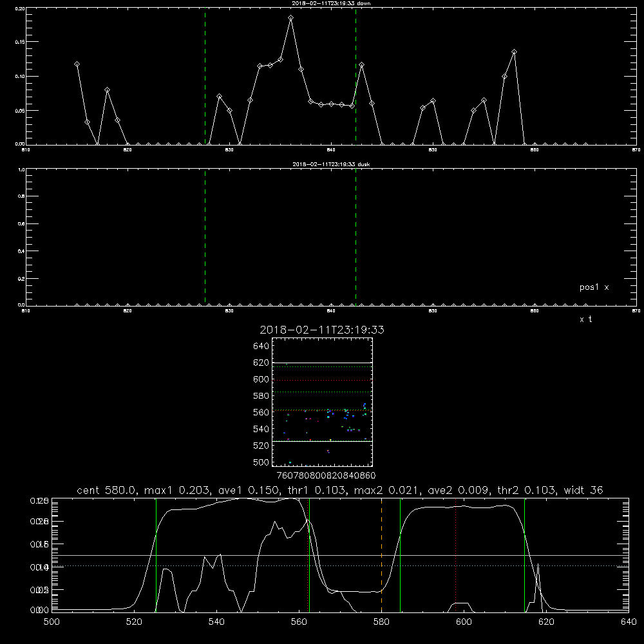
Task: Click the 640 y-axis label of small image
Action: (261, 346)
